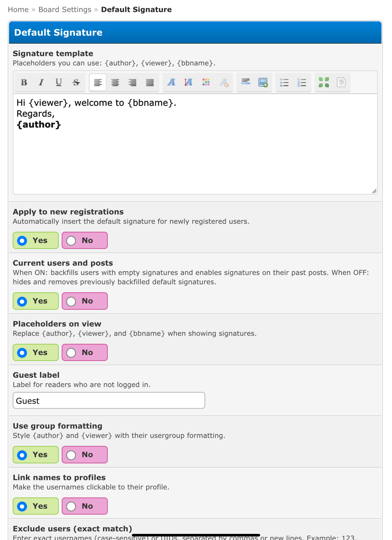Viewport: 392px width, 540px height.
Task: Maximize the editor with the green icon
Action: pos(324,82)
